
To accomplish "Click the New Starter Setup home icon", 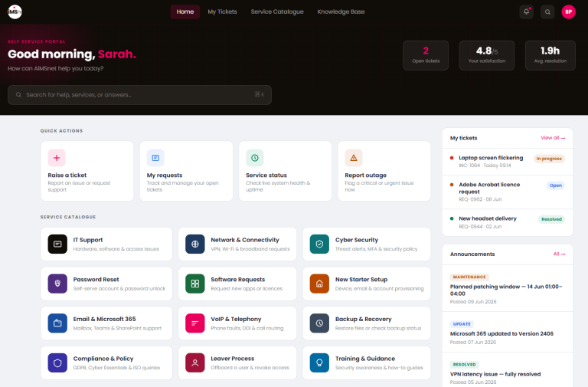I will pyautogui.click(x=319, y=284).
